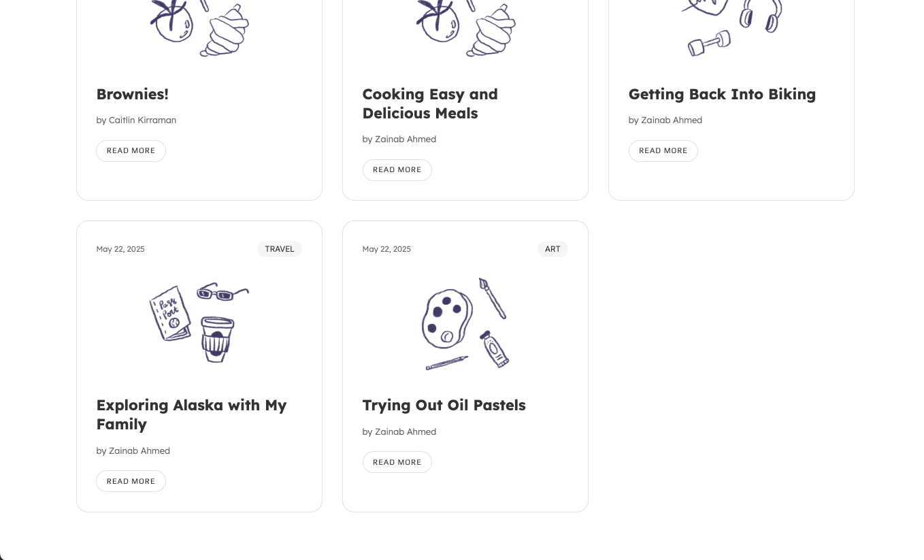Click author link Caitlin Kirraman
The width and height of the screenshot is (924, 560).
pyautogui.click(x=142, y=120)
